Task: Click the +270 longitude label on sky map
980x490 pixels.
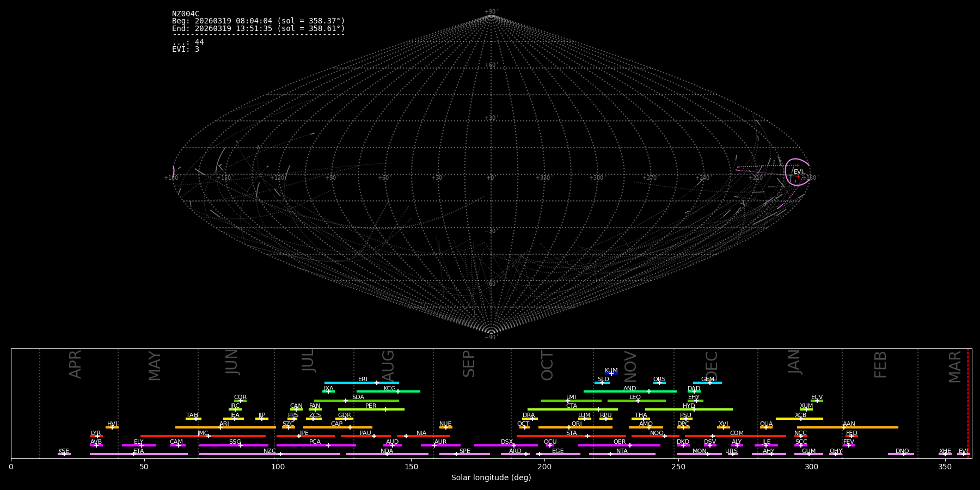Action: point(649,177)
